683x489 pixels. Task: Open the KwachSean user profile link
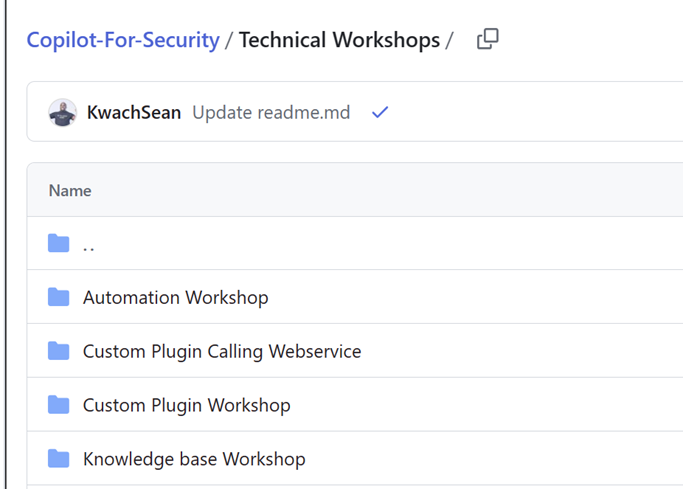click(x=134, y=113)
